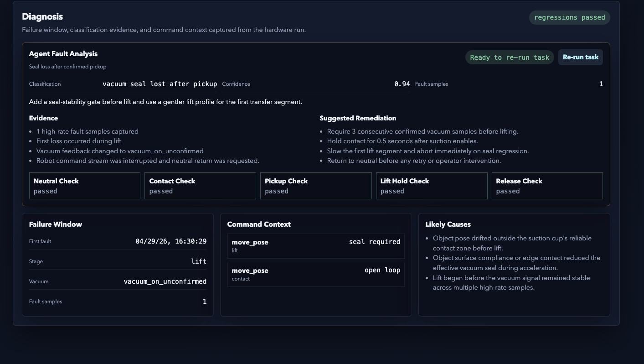Open the Contact Check card
Viewport: 644px width, 364px height.
(200, 186)
